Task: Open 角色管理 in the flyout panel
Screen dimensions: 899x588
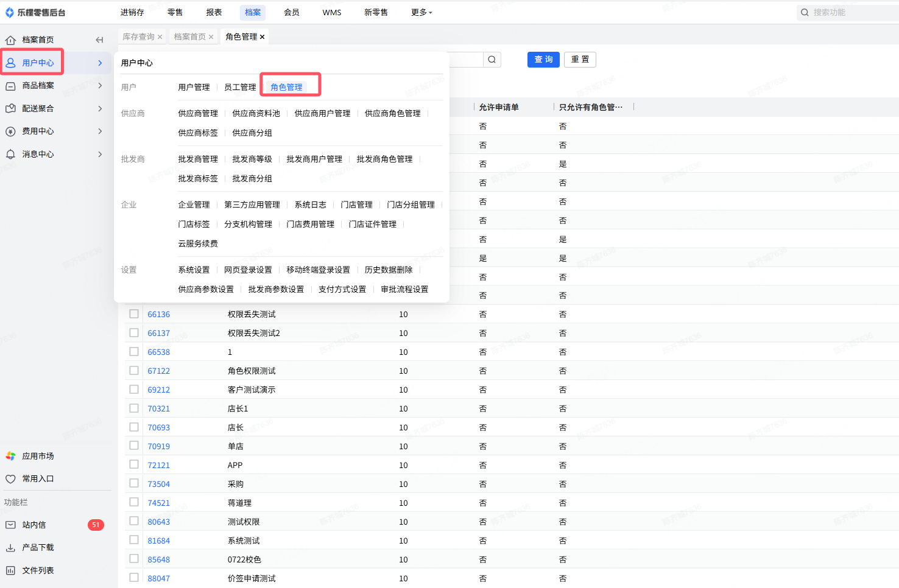Action: 286,88
